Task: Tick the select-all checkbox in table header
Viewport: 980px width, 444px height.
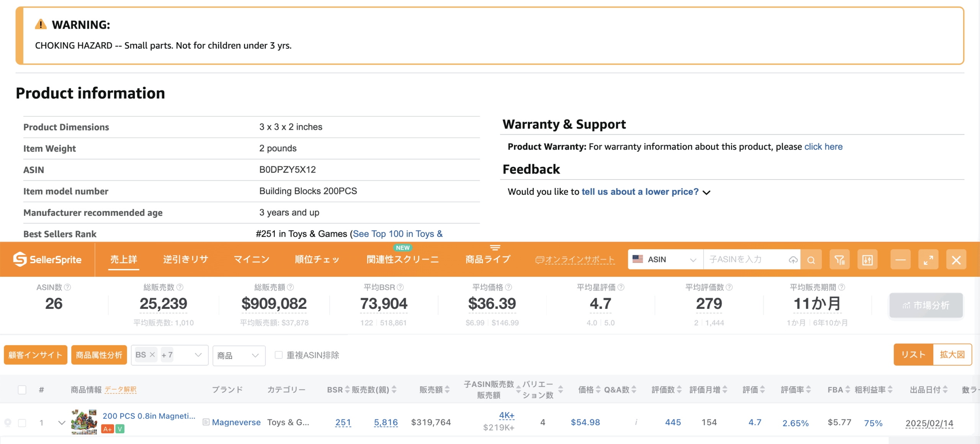Action: point(22,390)
